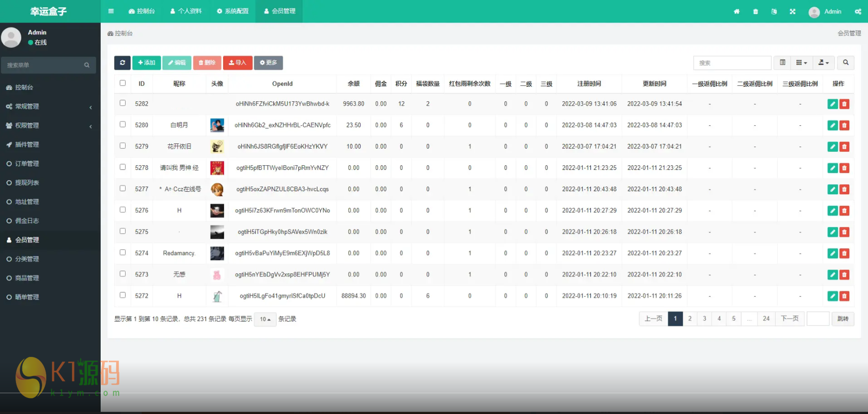Viewport: 868px width, 414px height.
Task: Check the row 5276 checkbox
Action: 122,209
